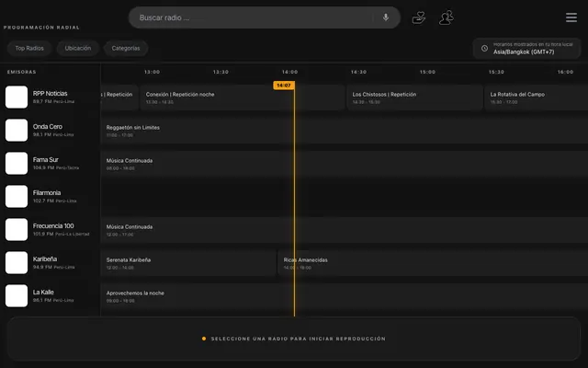Click the Frecuencia 100 station logo
This screenshot has height=368, width=588.
tap(17, 229)
